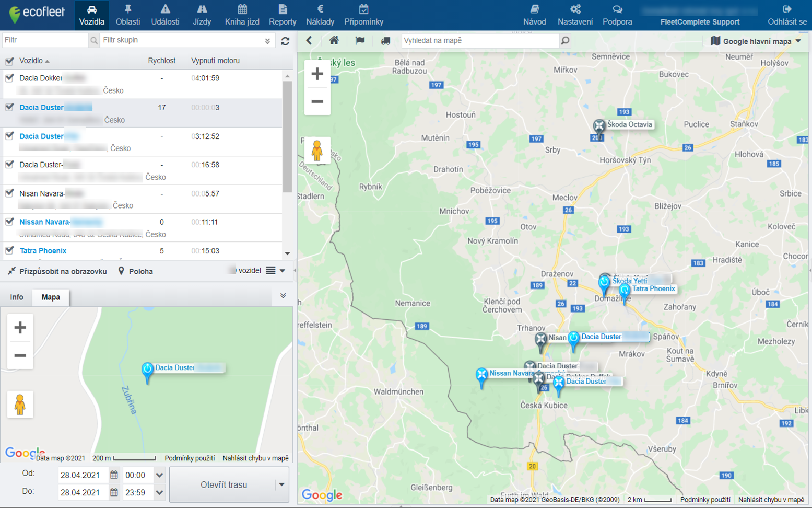Click the vehicle Filtr input field
This screenshot has height=508, width=812.
45,40
